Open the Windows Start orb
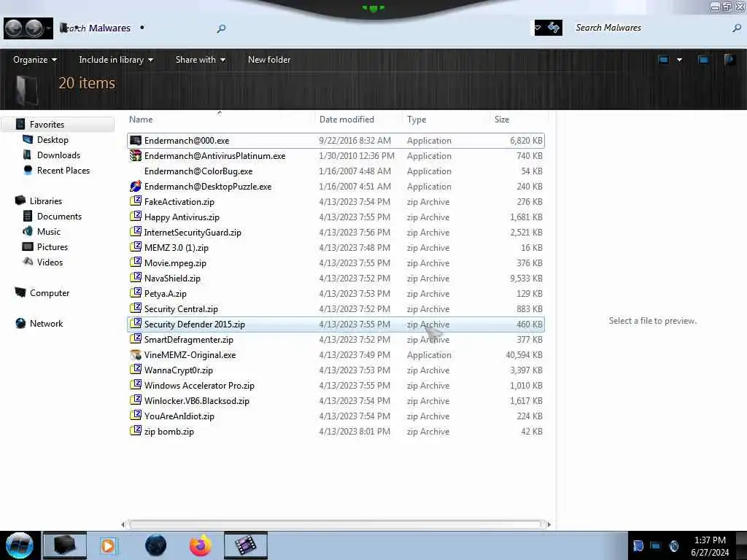The image size is (747, 560). click(x=20, y=545)
